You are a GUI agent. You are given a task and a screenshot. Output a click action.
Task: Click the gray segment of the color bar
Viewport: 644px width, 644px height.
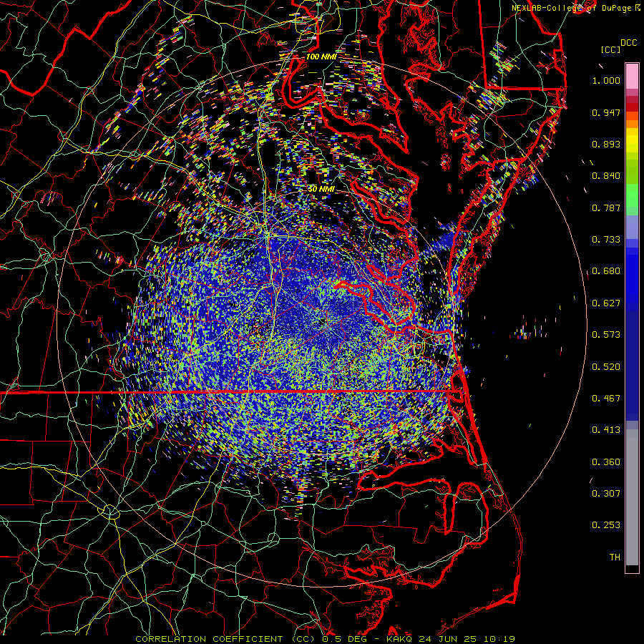(x=632, y=497)
